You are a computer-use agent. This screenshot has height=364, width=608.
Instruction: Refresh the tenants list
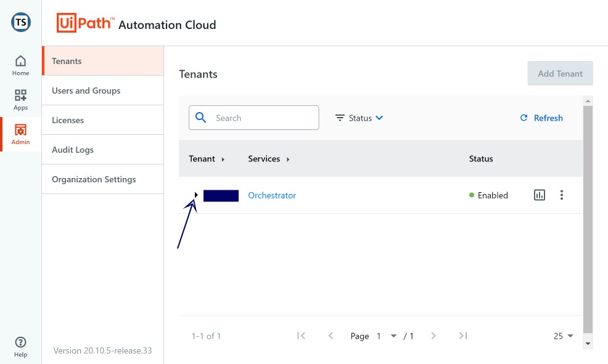[x=541, y=118]
